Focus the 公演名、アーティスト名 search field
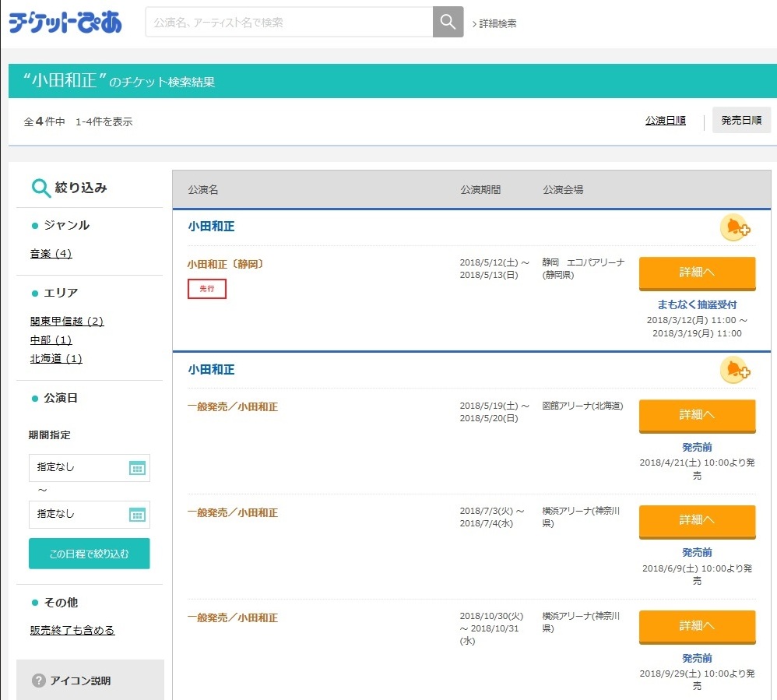Image resolution: width=777 pixels, height=700 pixels. [x=290, y=22]
